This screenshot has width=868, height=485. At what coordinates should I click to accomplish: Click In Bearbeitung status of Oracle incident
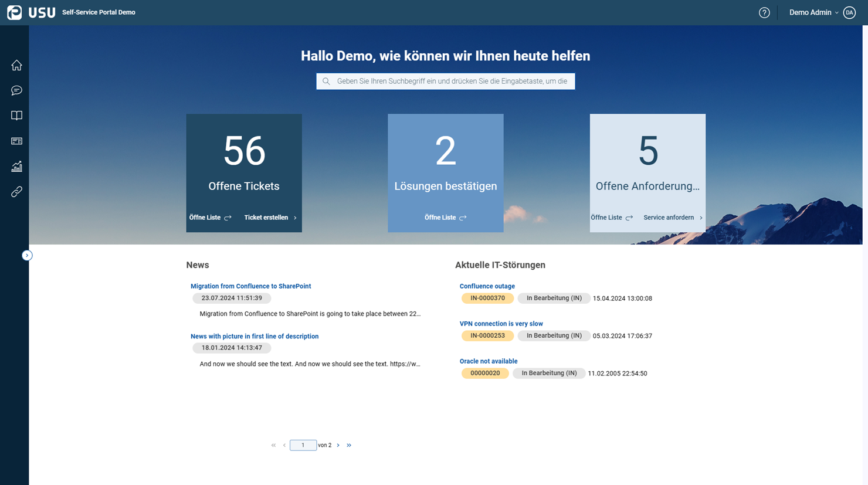tap(549, 373)
